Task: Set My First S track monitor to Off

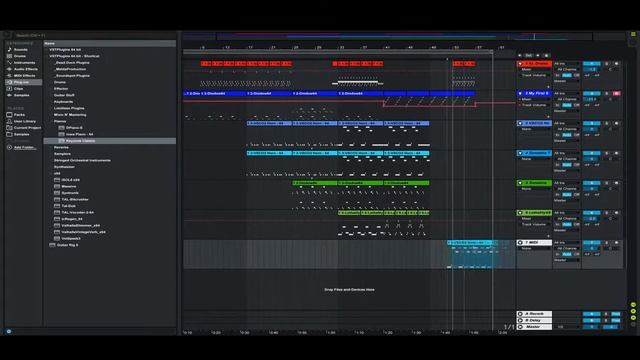Action: (577, 105)
